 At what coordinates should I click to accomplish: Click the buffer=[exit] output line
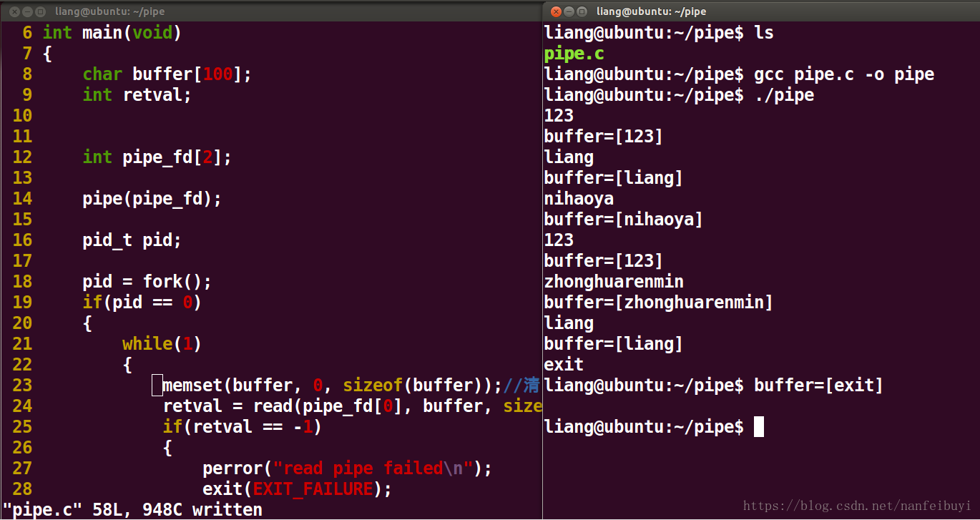(x=818, y=385)
